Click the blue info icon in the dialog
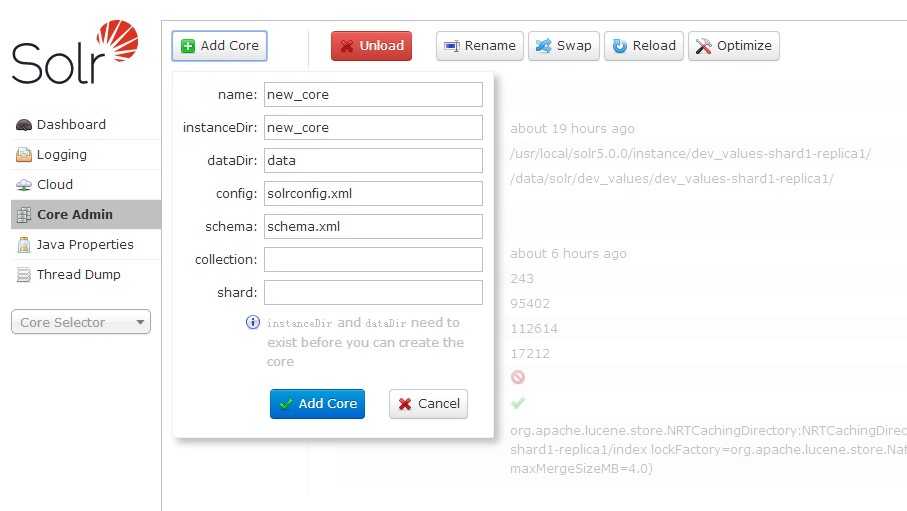Viewport: 907px width, 511px height. click(x=253, y=322)
